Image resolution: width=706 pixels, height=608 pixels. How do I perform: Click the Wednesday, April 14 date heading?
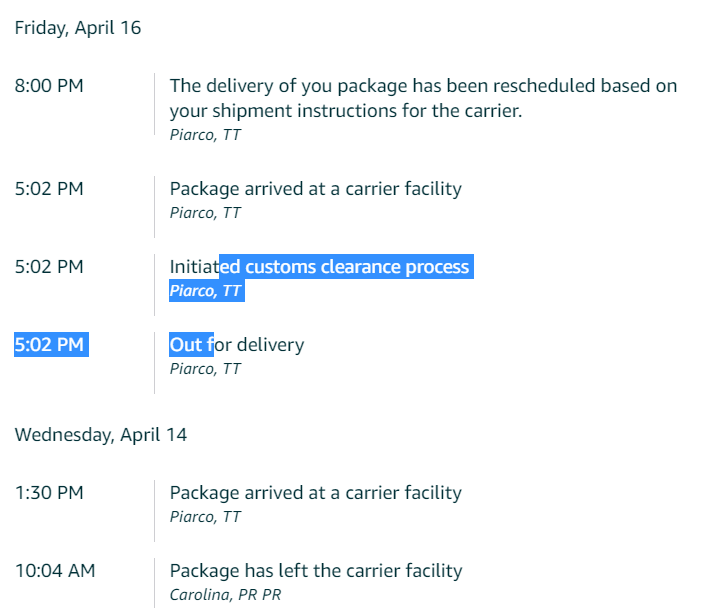click(x=101, y=435)
